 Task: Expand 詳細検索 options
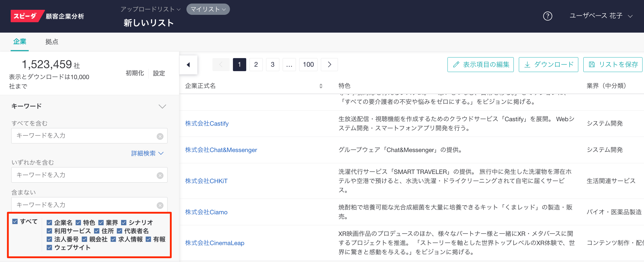tap(147, 153)
